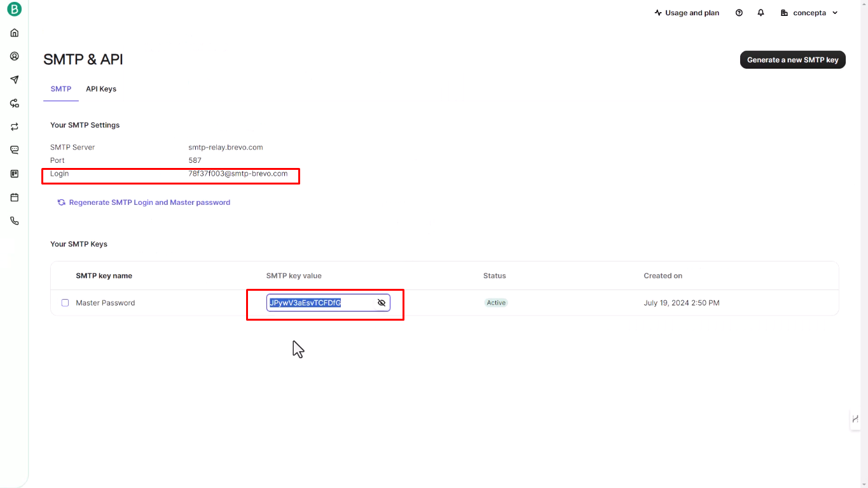Screen dimensions: 868x488
Task: Switch to the SMTP tab
Action: coord(61,89)
